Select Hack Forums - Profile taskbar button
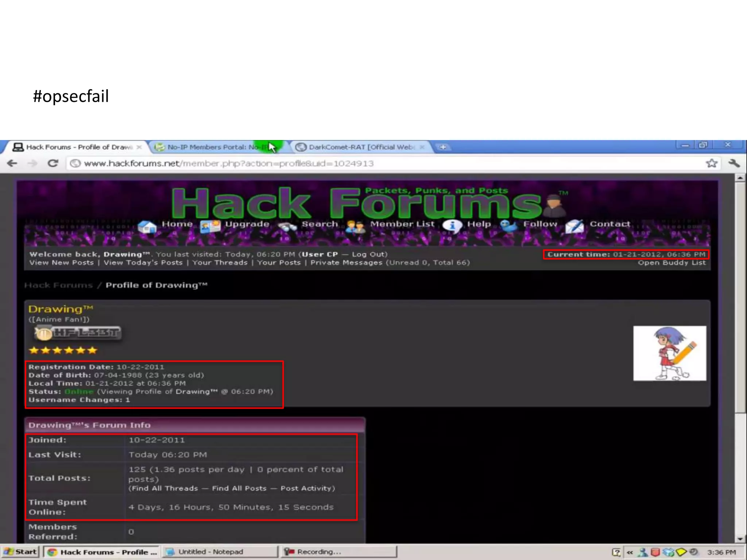The height and width of the screenshot is (560, 747). point(102,552)
